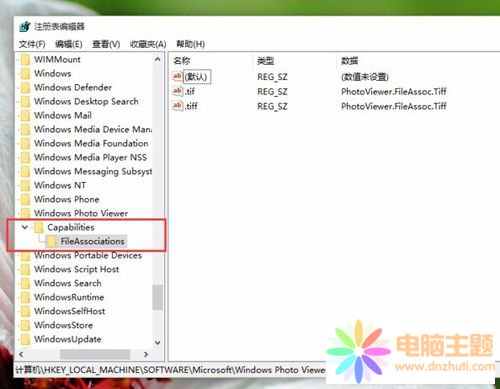This screenshot has height=389, width=500.
Task: Click the registry path in status bar
Action: tap(171, 370)
